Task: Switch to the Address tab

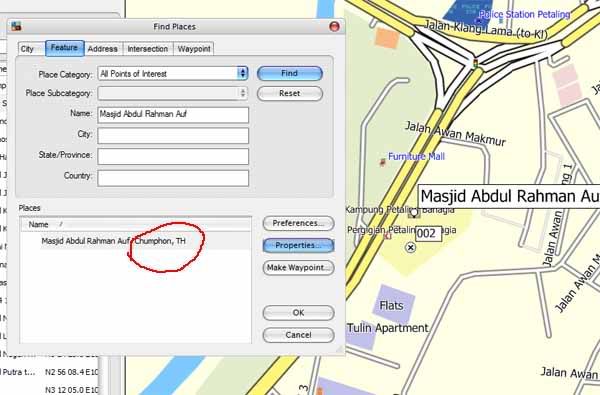Action: click(103, 49)
